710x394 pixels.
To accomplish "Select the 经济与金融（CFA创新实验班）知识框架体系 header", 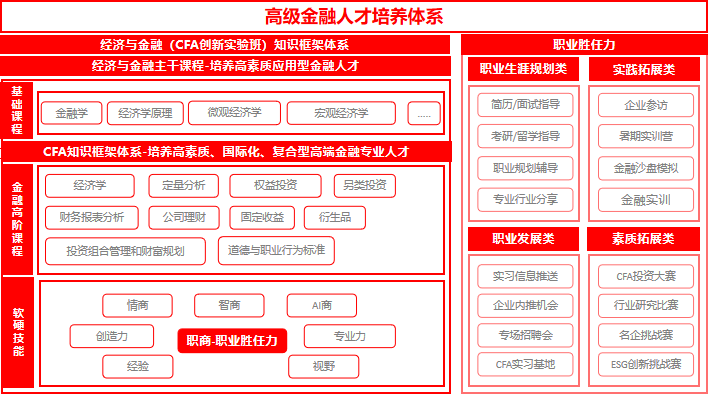I will click(x=225, y=45).
